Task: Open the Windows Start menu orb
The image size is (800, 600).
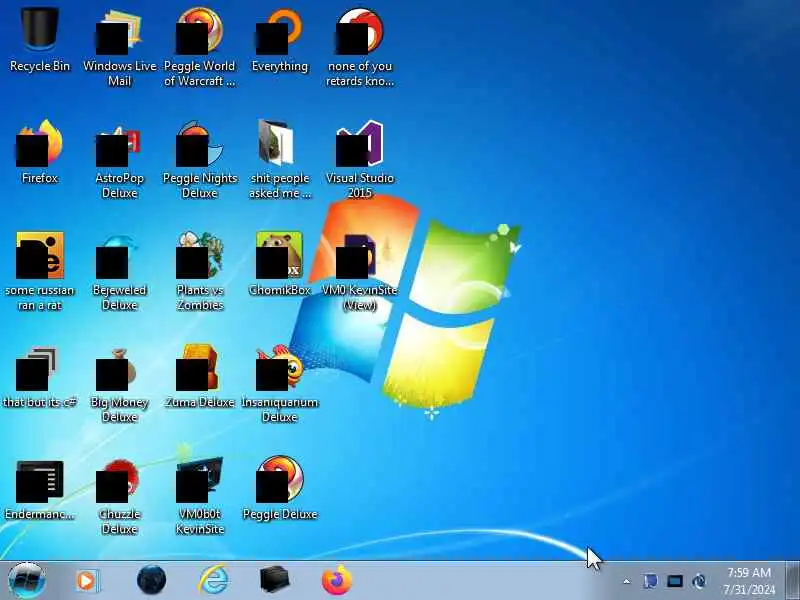Action: tap(27, 580)
